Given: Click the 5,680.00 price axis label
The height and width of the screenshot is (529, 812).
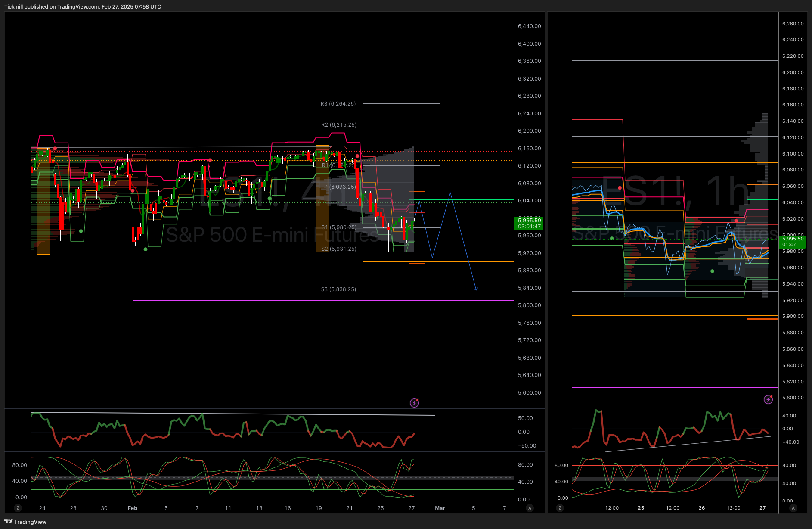Looking at the screenshot, I should coord(529,358).
